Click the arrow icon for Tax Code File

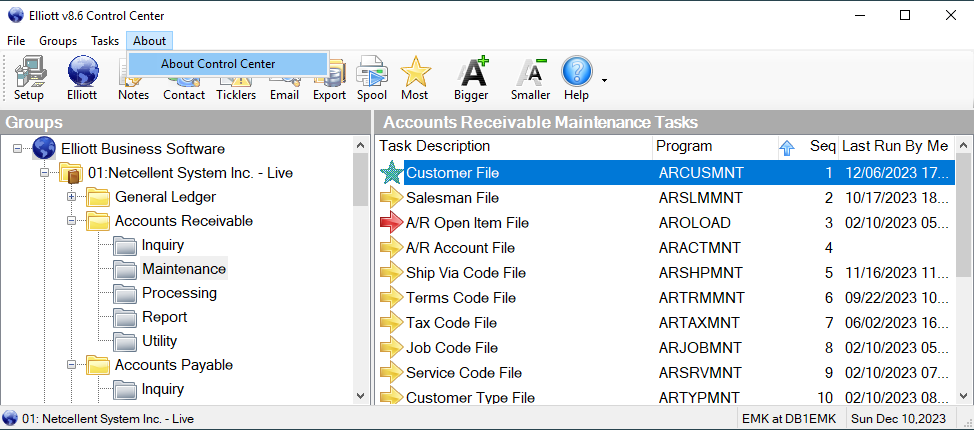point(391,322)
